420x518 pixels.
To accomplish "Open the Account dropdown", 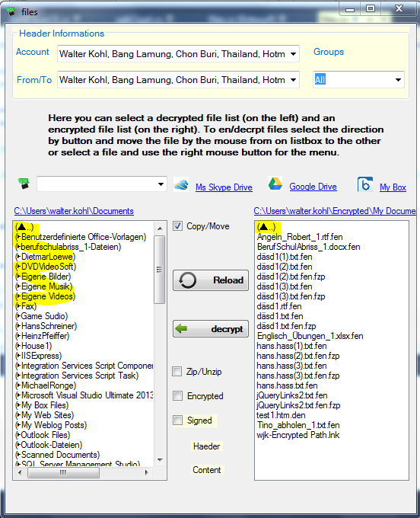I will pos(293,54).
